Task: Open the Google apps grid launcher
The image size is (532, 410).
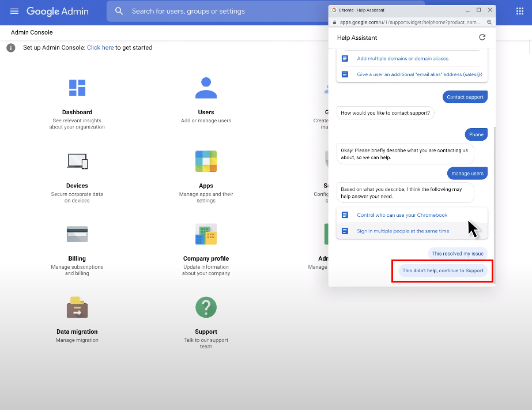Action: [x=519, y=12]
